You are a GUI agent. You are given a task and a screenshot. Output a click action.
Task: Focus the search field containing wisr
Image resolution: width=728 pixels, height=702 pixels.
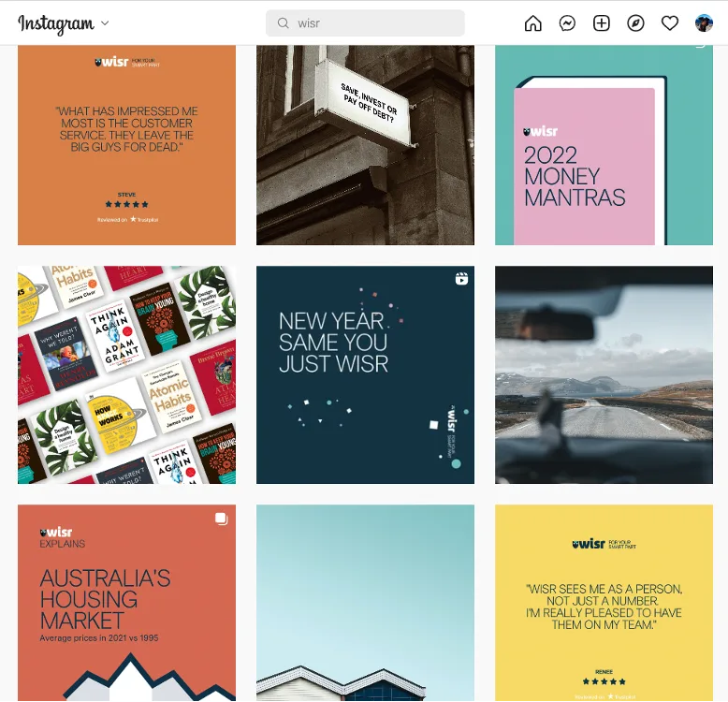365,23
